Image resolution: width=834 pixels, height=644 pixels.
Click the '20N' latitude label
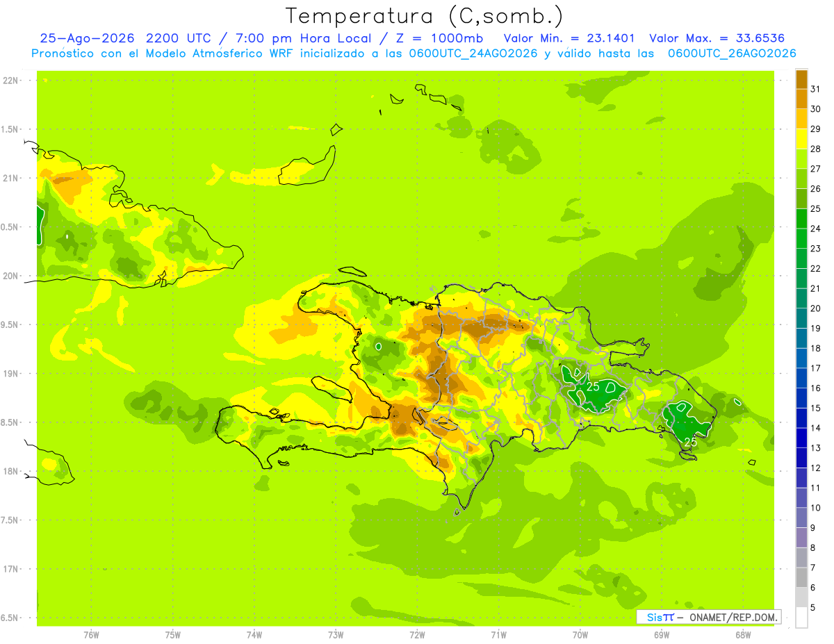point(10,276)
